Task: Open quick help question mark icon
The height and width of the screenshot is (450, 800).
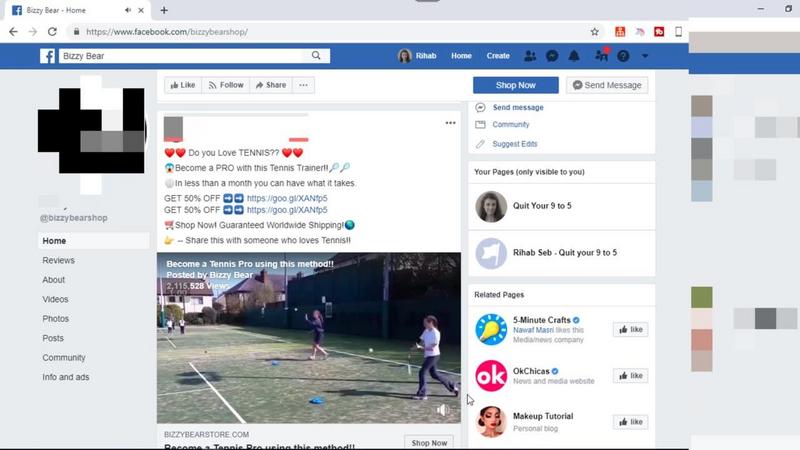Action: (x=623, y=56)
